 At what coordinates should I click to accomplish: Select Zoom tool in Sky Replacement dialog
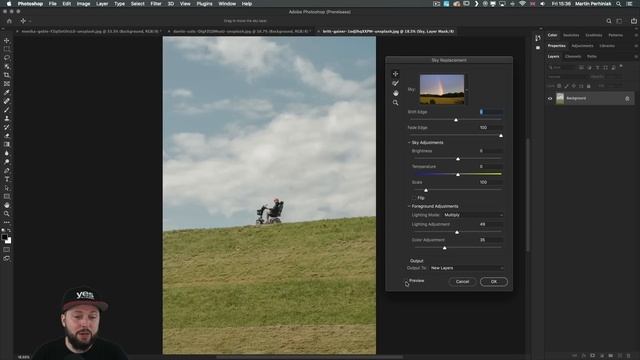[x=395, y=103]
